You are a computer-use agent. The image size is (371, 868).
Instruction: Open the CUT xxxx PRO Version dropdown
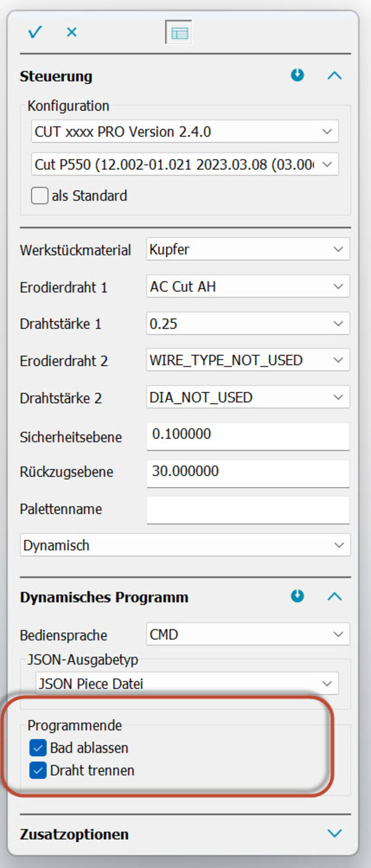click(185, 132)
